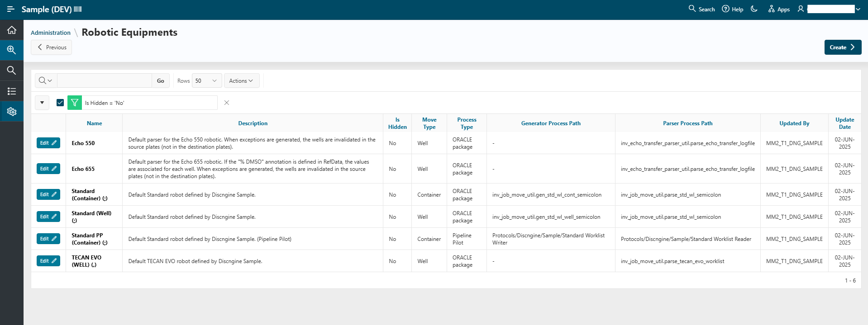Sort by the Name column header
This screenshot has width=868, height=325.
(x=94, y=123)
